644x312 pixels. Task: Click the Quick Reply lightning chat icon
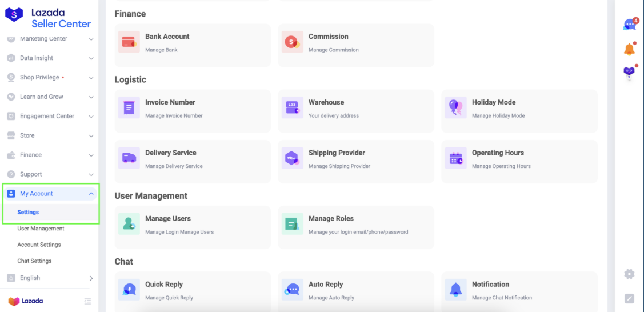click(x=129, y=289)
